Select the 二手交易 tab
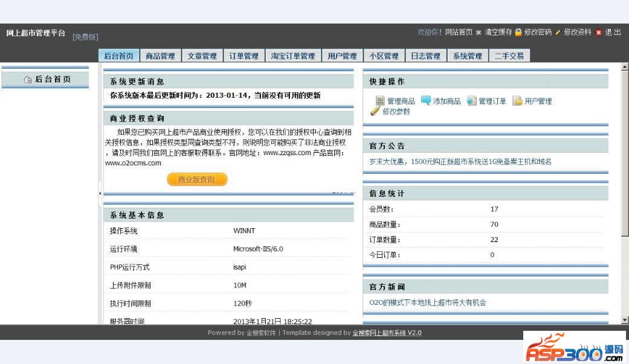The height and width of the screenshot is (364, 629). point(509,56)
